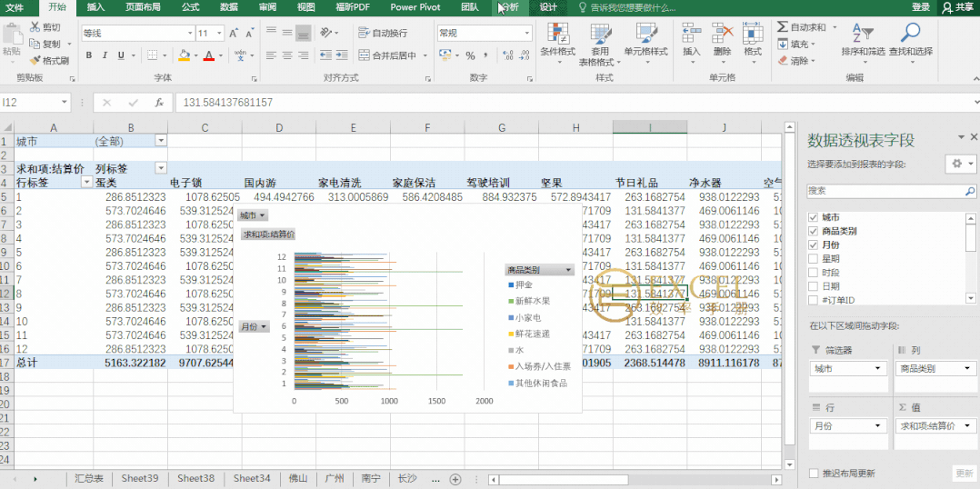Open the 月份 chart axis field button
980x489 pixels.
point(254,326)
